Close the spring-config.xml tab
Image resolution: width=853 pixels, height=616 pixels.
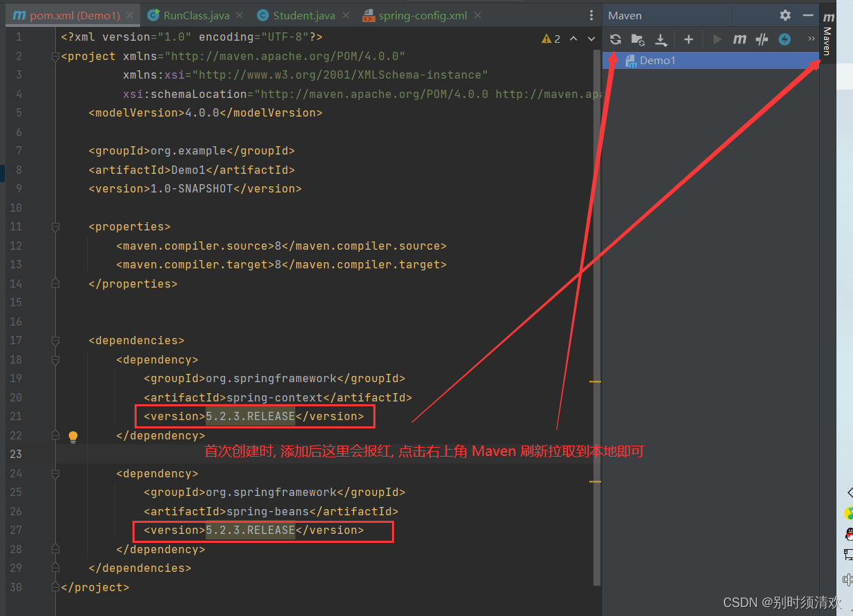click(477, 15)
